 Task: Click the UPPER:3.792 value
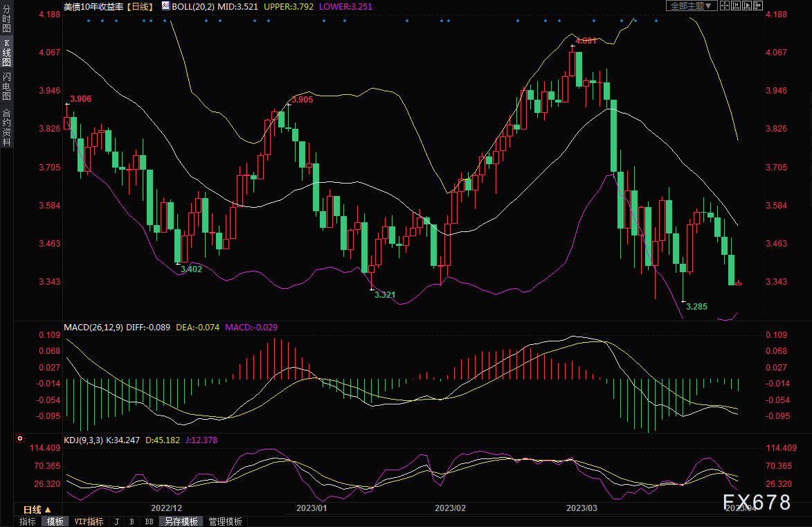point(289,6)
